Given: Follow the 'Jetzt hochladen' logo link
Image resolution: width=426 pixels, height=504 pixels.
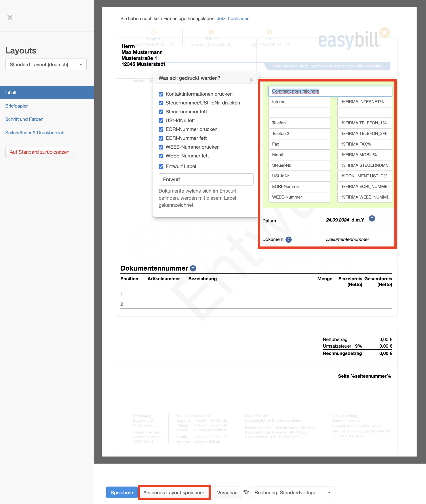Looking at the screenshot, I should coord(233,19).
